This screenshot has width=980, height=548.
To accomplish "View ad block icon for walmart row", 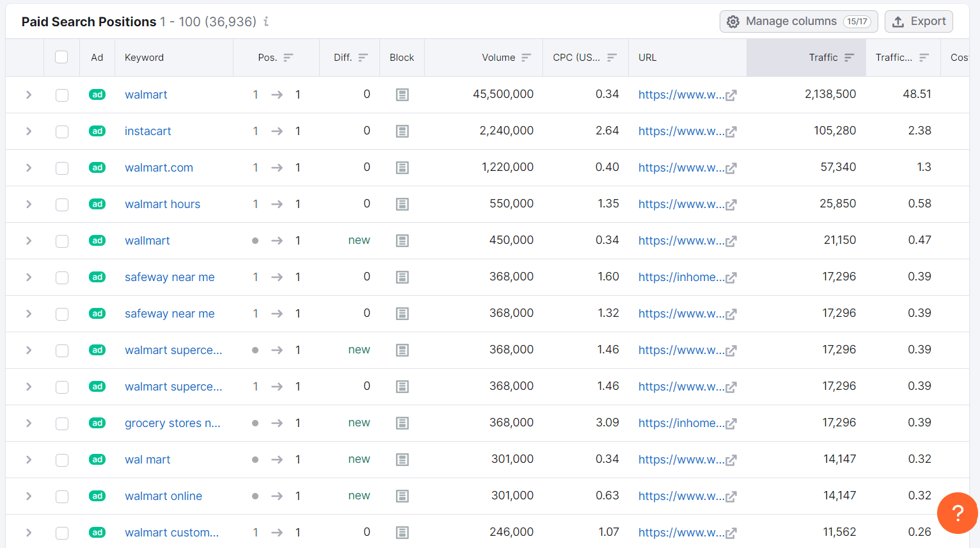I will pos(402,95).
